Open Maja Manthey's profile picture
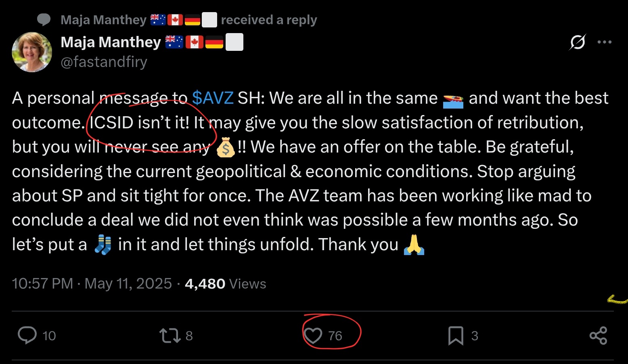628x364 pixels. click(x=32, y=52)
